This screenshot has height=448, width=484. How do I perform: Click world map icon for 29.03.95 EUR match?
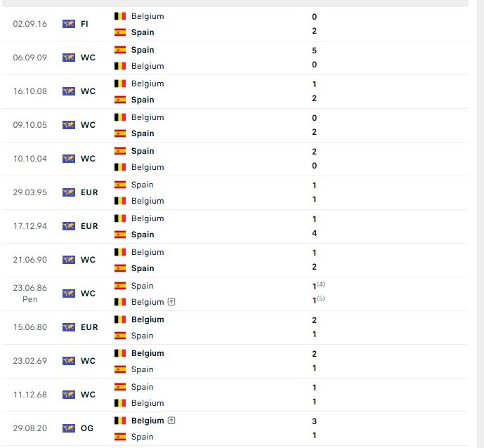(69, 192)
